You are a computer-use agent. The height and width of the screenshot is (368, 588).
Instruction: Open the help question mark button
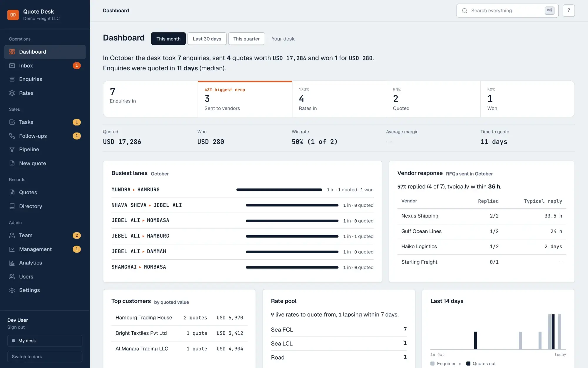[569, 11]
